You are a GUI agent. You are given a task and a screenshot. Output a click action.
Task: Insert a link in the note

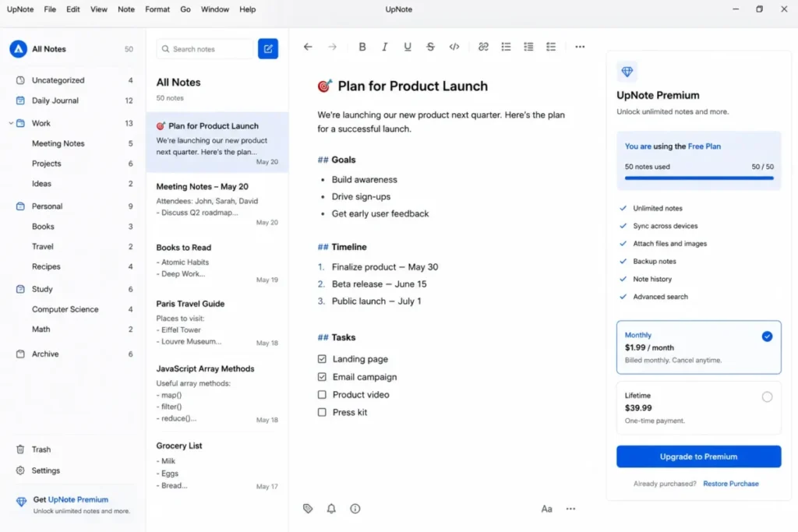(x=483, y=47)
